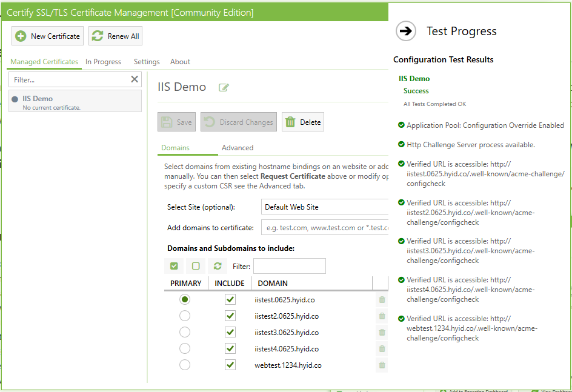This screenshot has width=572, height=392.
Task: Open the Settings tab
Action: pyautogui.click(x=147, y=62)
